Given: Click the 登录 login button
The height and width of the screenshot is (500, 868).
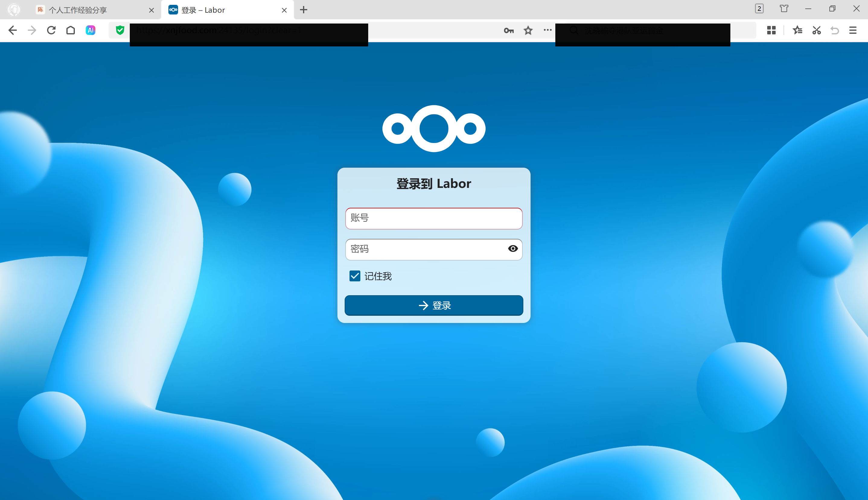Looking at the screenshot, I should click(x=434, y=305).
